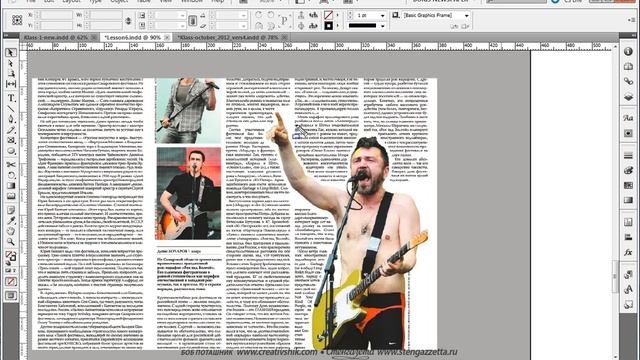Click the Select Container icon
Screen dimensions: 640x360
(301, 15)
